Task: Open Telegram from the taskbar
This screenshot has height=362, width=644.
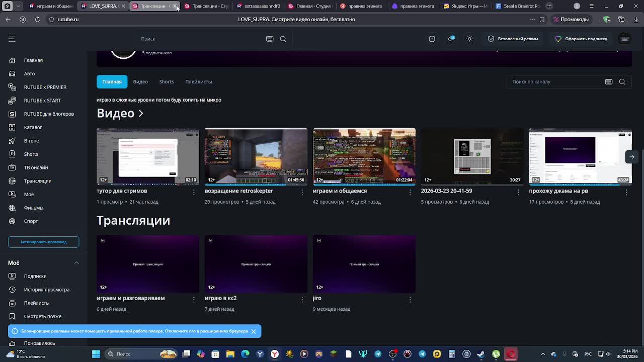Action: click(x=378, y=354)
